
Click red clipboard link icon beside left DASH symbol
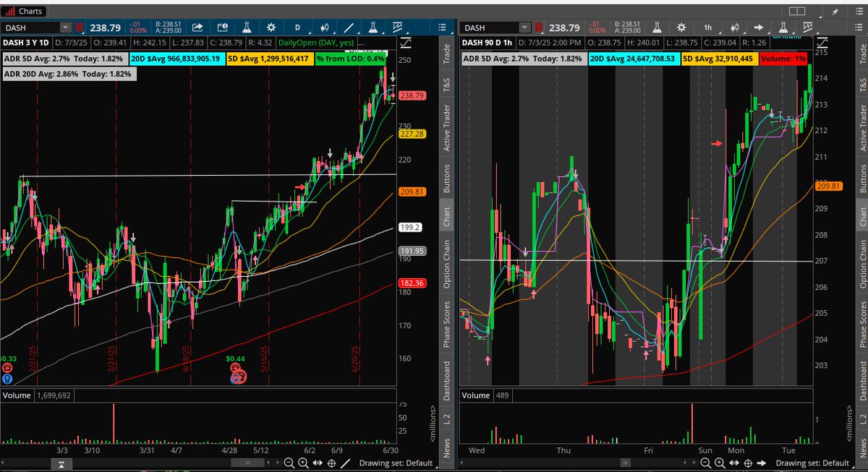click(80, 28)
